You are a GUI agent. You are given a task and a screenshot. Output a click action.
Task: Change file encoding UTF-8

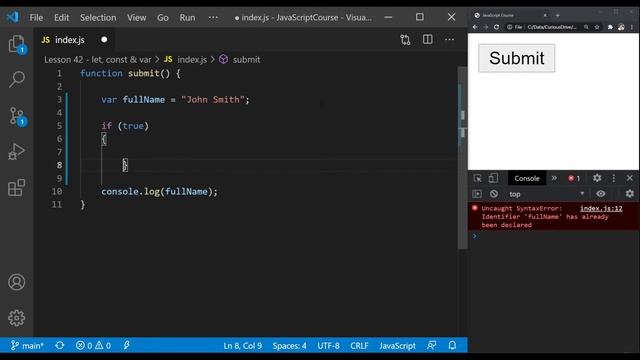329,346
